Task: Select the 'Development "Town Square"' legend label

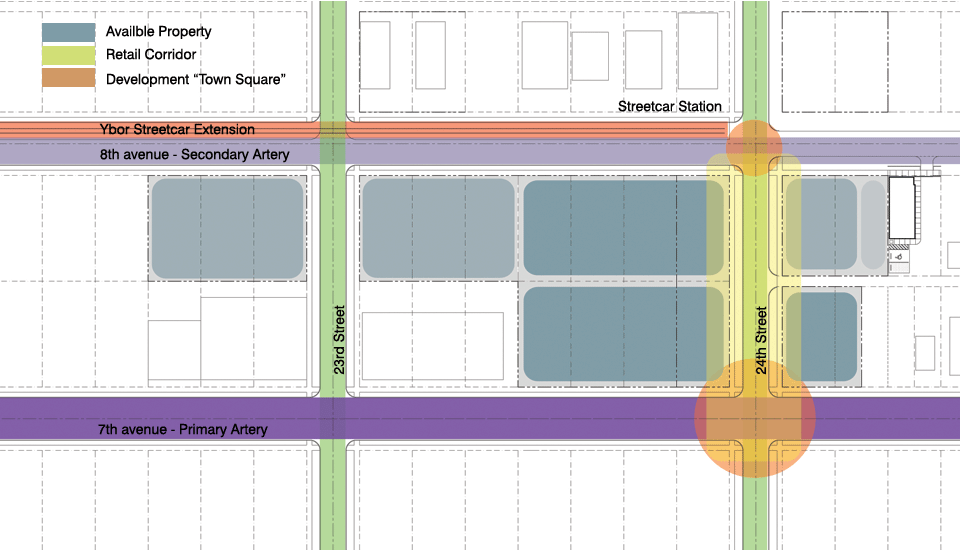Action: click(x=196, y=80)
